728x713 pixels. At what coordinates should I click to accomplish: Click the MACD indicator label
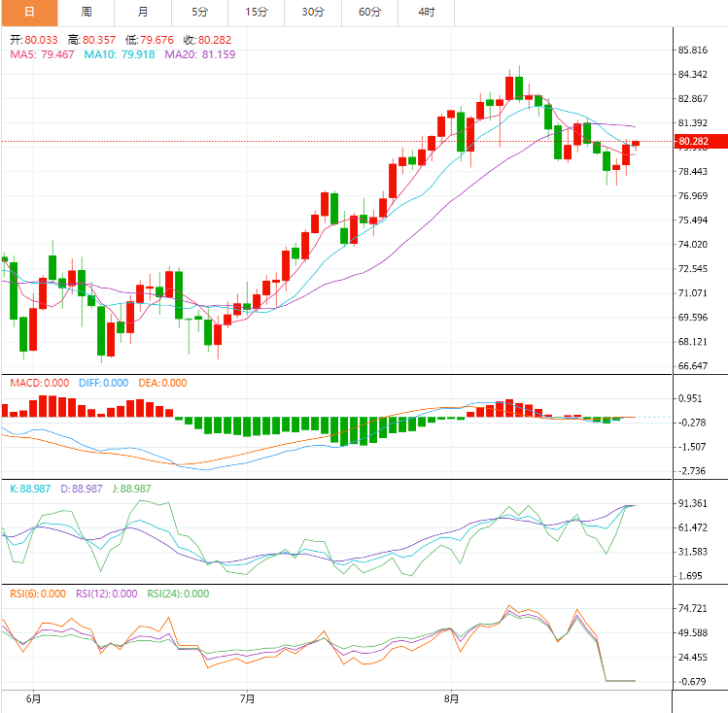tap(39, 383)
